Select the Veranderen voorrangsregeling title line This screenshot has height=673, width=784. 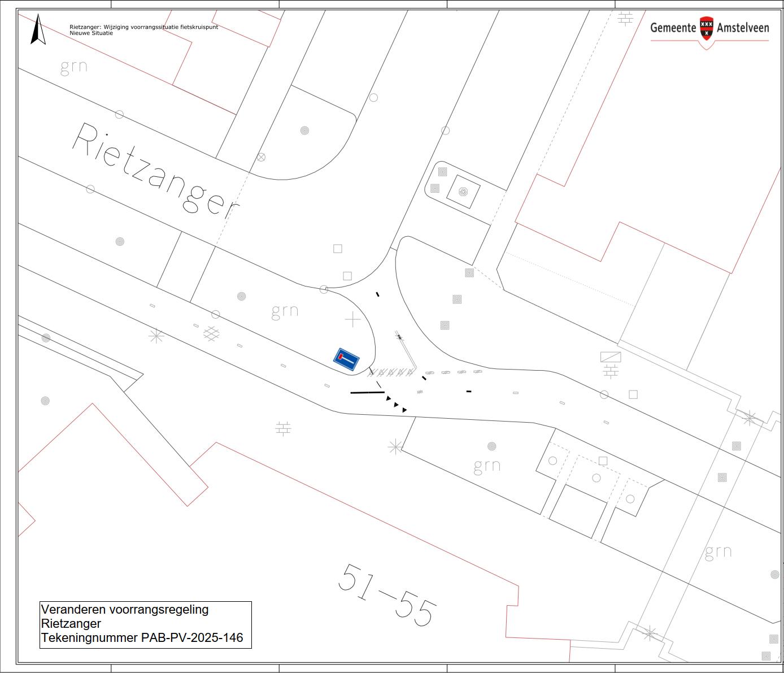(125, 610)
